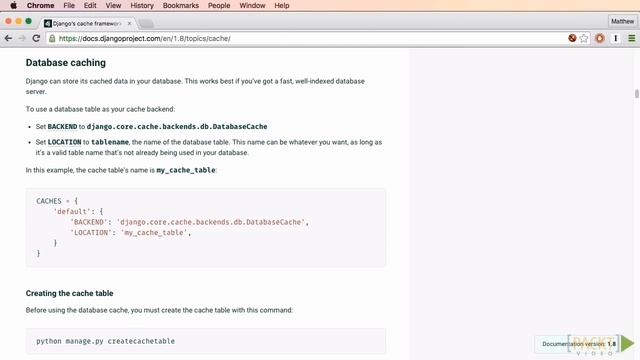Reload the current page
Viewport: 640px width, 360px height.
[x=36, y=38]
